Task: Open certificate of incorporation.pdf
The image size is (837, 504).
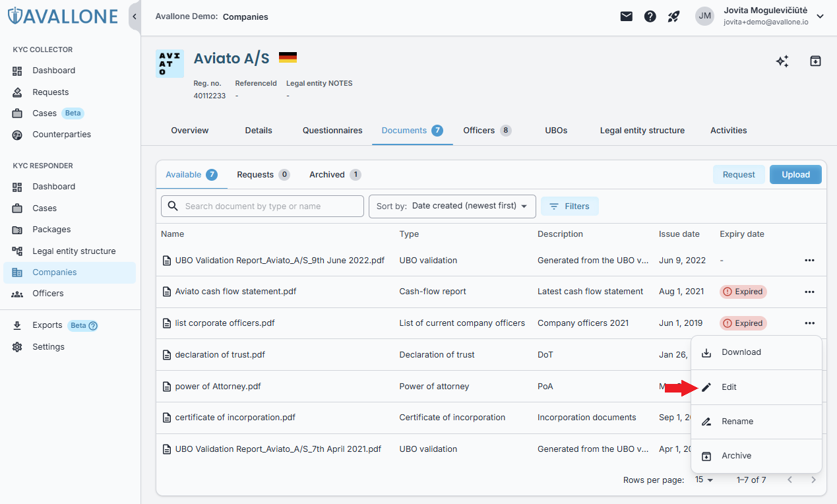Action: pyautogui.click(x=235, y=418)
